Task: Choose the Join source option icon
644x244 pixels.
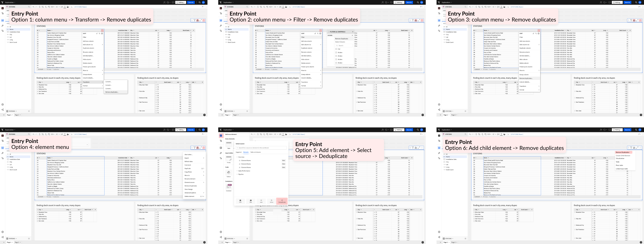Action: (x=261, y=200)
